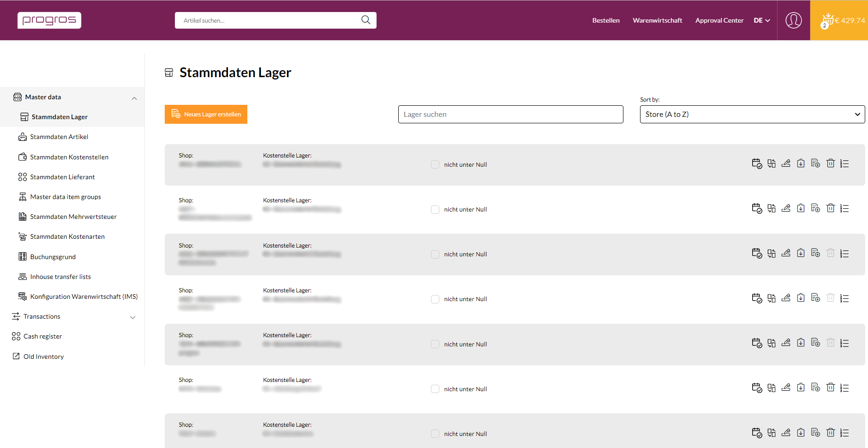Collapse the Master data section chevron

point(134,98)
